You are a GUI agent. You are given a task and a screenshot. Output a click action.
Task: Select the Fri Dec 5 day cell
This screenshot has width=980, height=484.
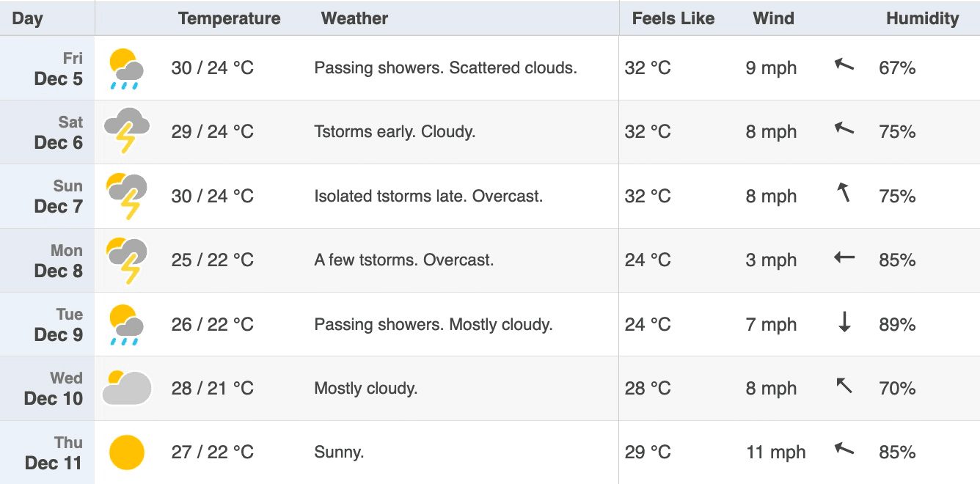coord(48,68)
